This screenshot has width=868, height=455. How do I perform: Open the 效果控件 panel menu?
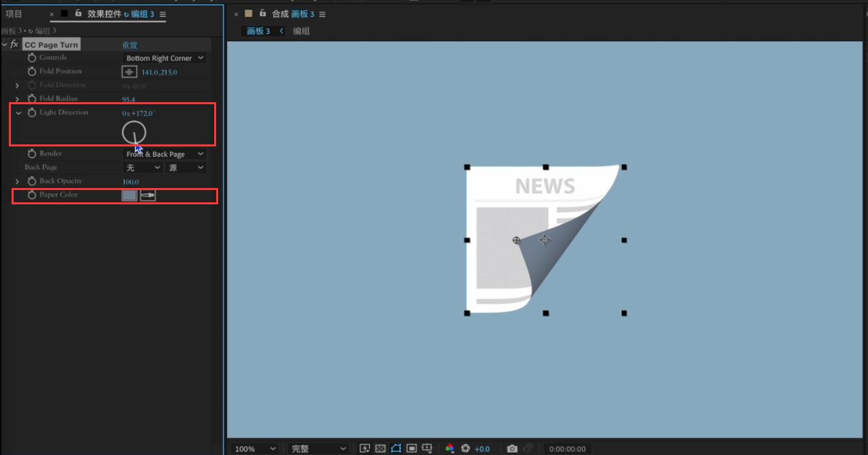tap(163, 14)
